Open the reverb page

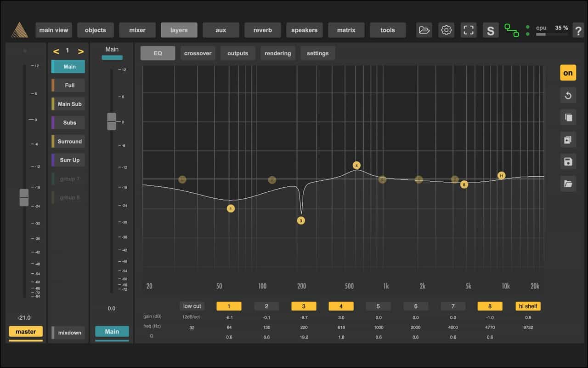coord(262,30)
